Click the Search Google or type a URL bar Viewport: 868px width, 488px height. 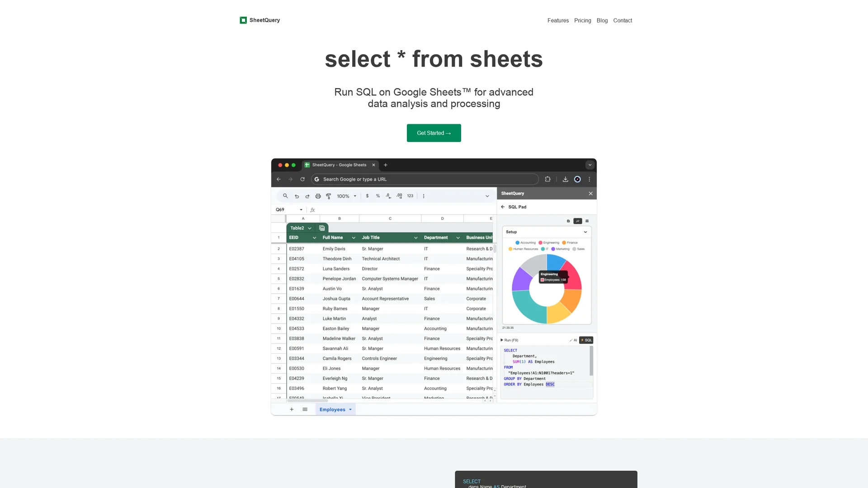point(425,179)
